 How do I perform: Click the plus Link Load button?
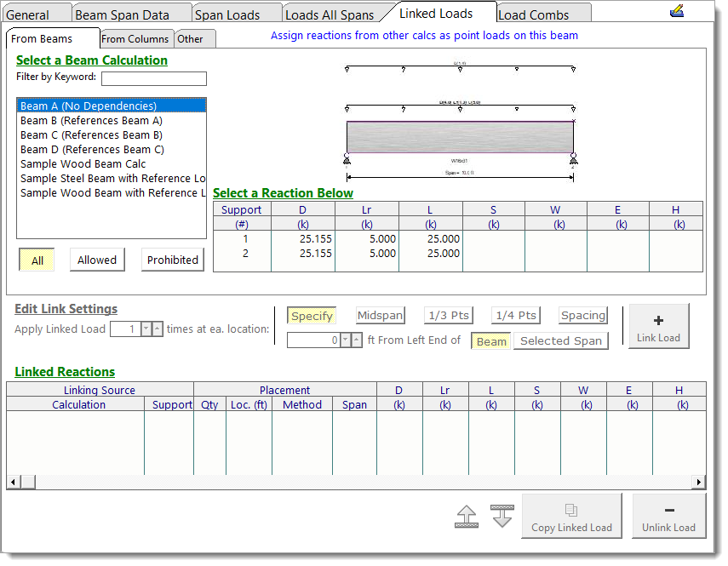click(658, 327)
